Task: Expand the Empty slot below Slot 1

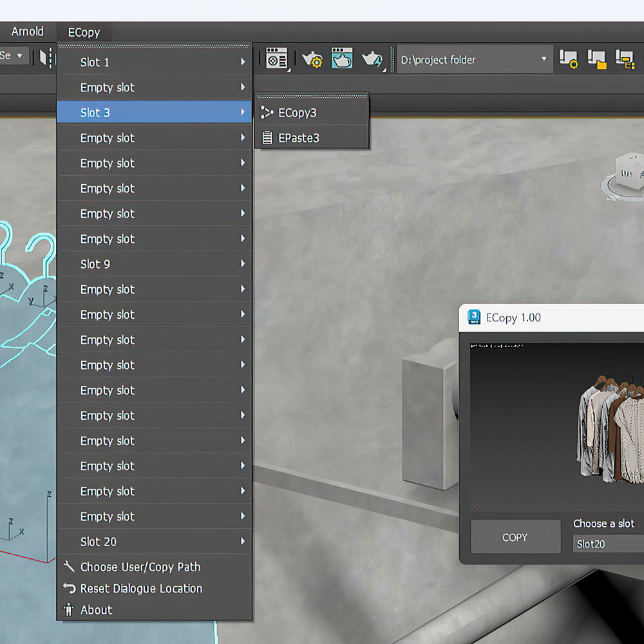Action: click(155, 87)
